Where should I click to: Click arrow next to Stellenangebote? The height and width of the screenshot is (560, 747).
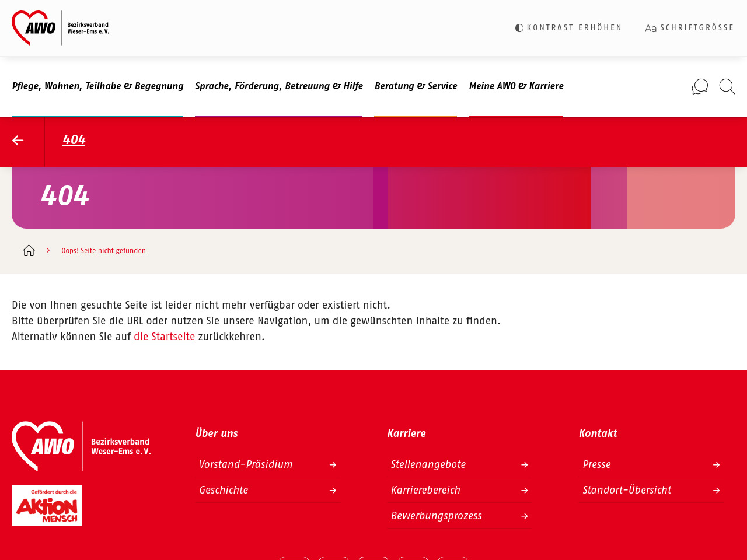(x=524, y=465)
